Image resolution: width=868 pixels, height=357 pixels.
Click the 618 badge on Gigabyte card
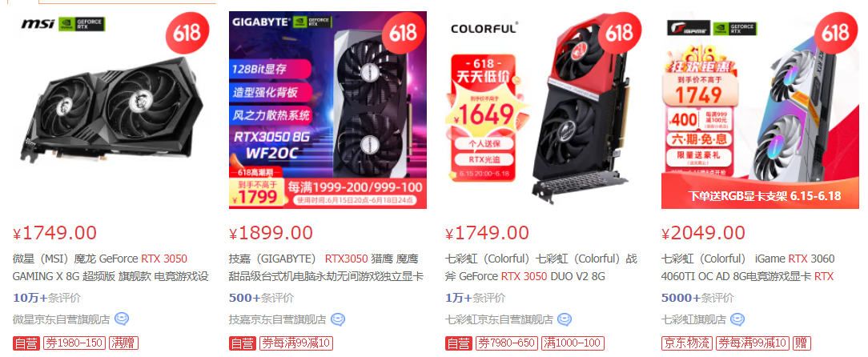pyautogui.click(x=403, y=33)
